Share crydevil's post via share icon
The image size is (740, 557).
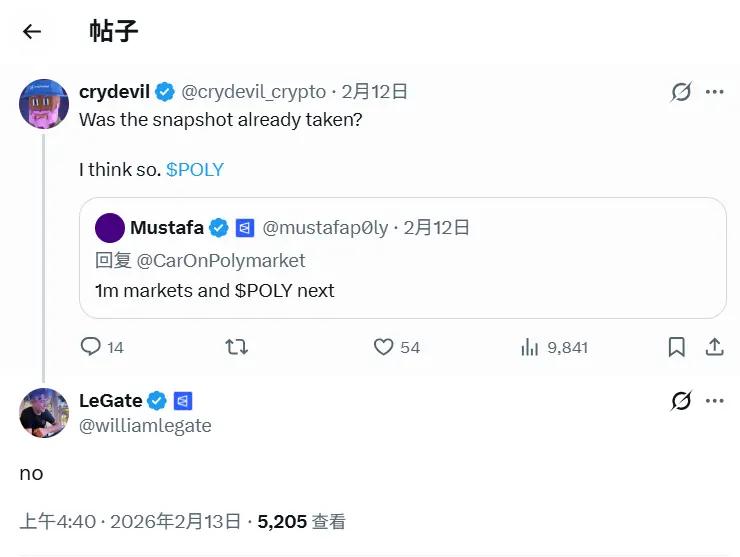click(714, 347)
